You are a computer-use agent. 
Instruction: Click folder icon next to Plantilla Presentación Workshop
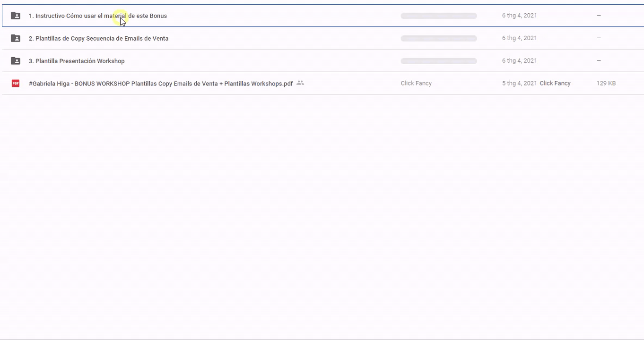click(16, 61)
